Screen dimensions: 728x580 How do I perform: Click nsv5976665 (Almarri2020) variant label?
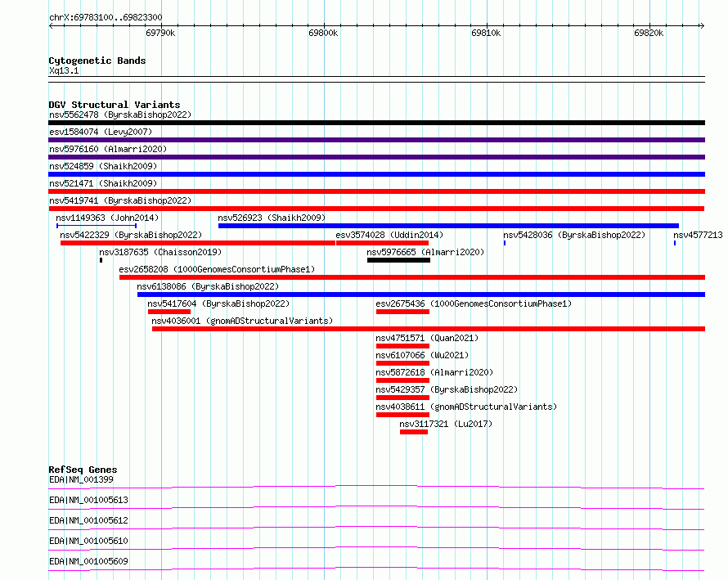point(425,252)
